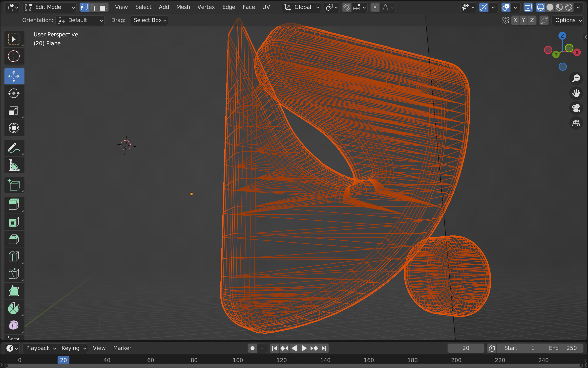This screenshot has height=368, width=588.
Task: Enable snapping with the magnet icon
Action: (x=346, y=7)
